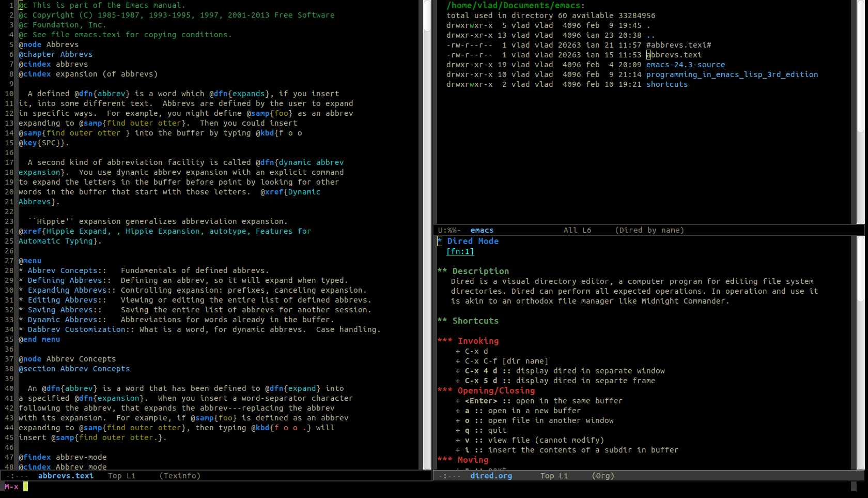Click dired.org buffer name in mode line
This screenshot has height=498, width=868.
[491, 476]
